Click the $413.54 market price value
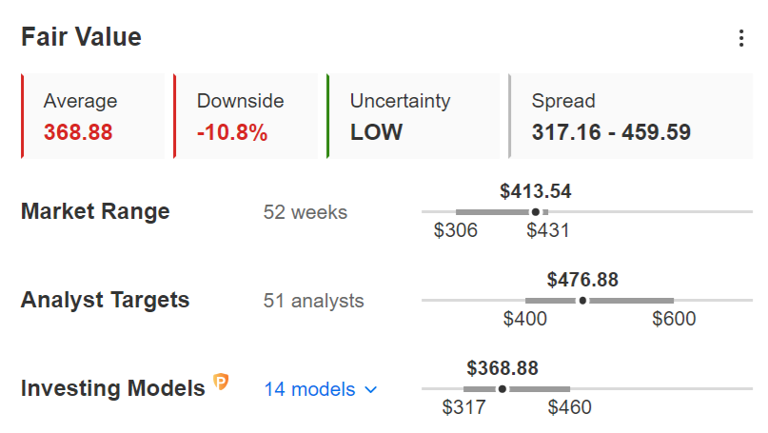 [536, 191]
